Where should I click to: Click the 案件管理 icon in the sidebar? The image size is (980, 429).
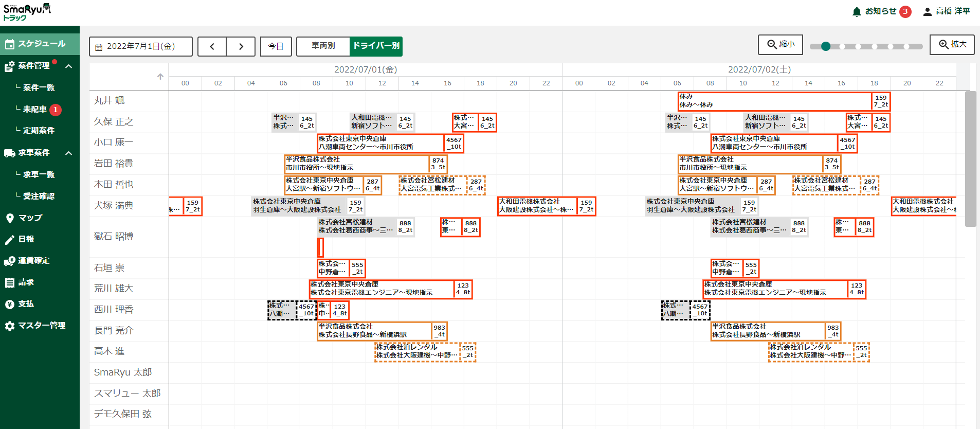(10, 66)
